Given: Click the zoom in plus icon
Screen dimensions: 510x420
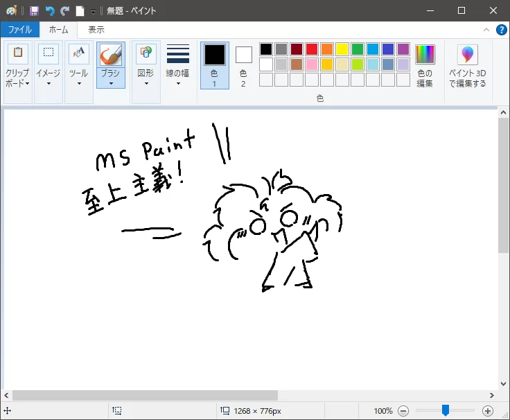Looking at the screenshot, I should [488, 410].
